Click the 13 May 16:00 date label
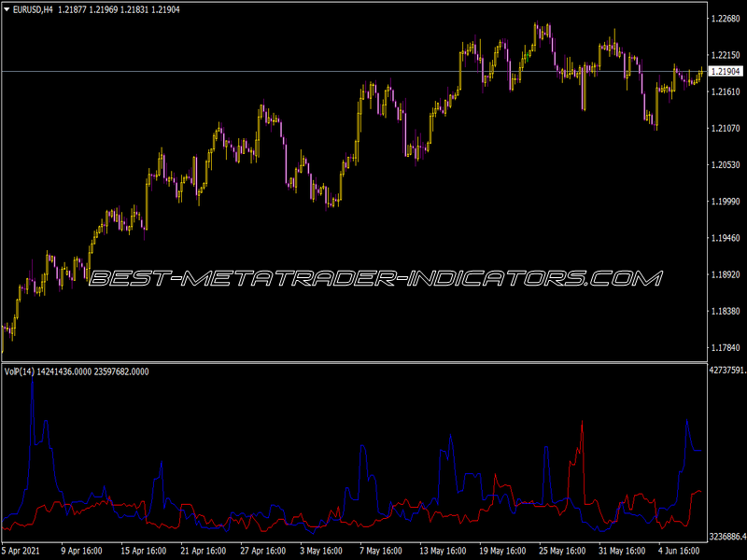747x560 pixels. coord(443,551)
